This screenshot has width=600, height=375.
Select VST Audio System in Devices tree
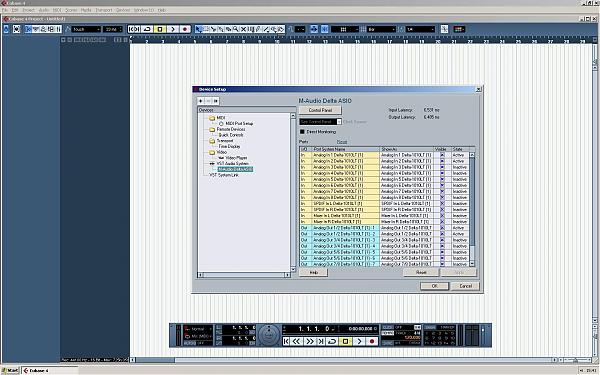point(232,163)
